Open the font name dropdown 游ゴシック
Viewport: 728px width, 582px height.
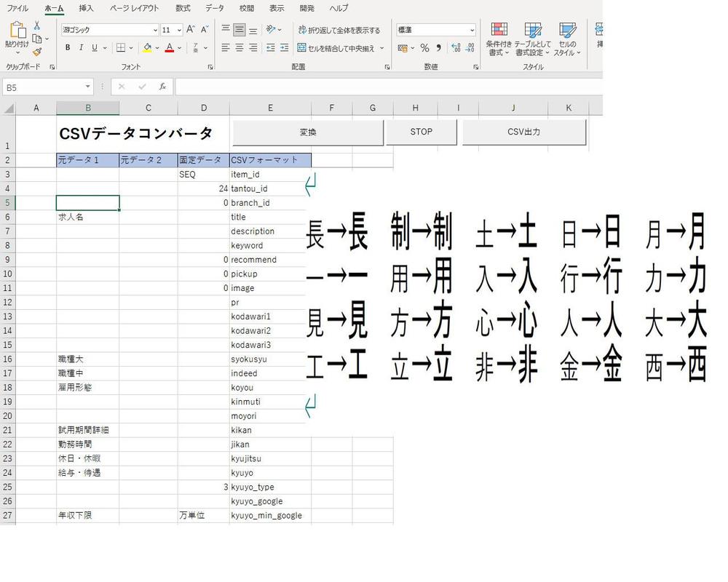[x=155, y=30]
